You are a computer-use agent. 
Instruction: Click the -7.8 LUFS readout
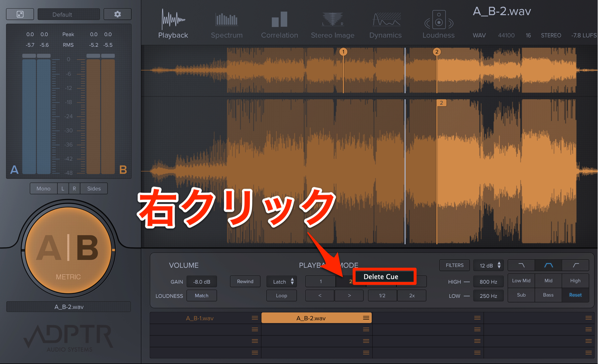584,35
